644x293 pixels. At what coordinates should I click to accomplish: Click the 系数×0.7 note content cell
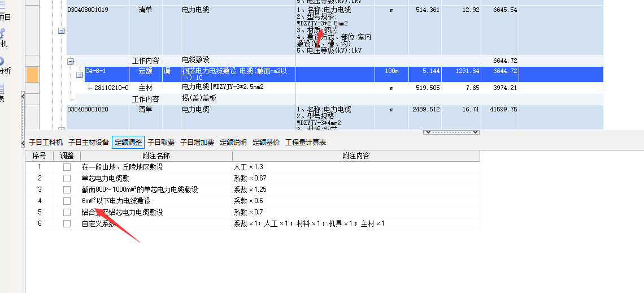[x=356, y=212]
